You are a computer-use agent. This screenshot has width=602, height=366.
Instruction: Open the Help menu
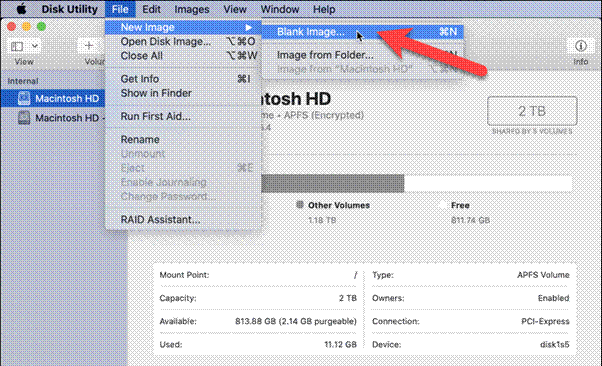[x=324, y=9]
